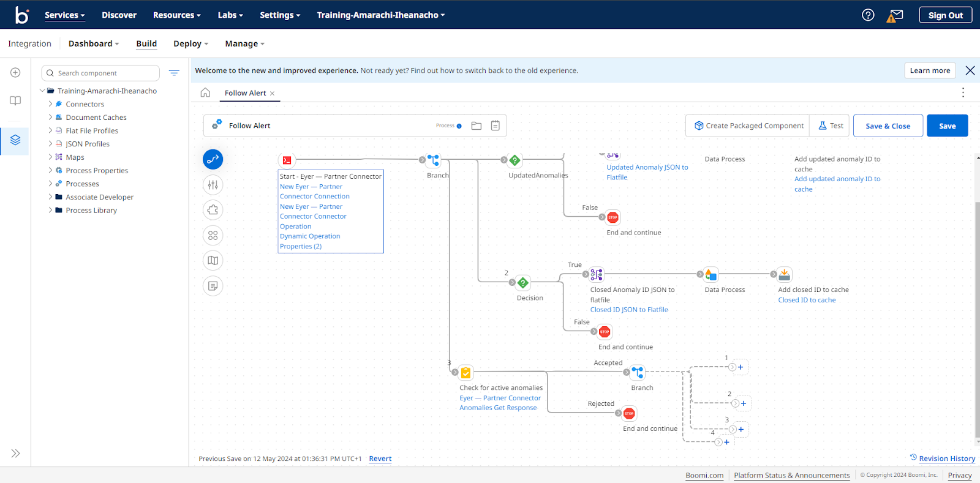
Task: Click the stop shape on Rejected path
Action: [629, 413]
